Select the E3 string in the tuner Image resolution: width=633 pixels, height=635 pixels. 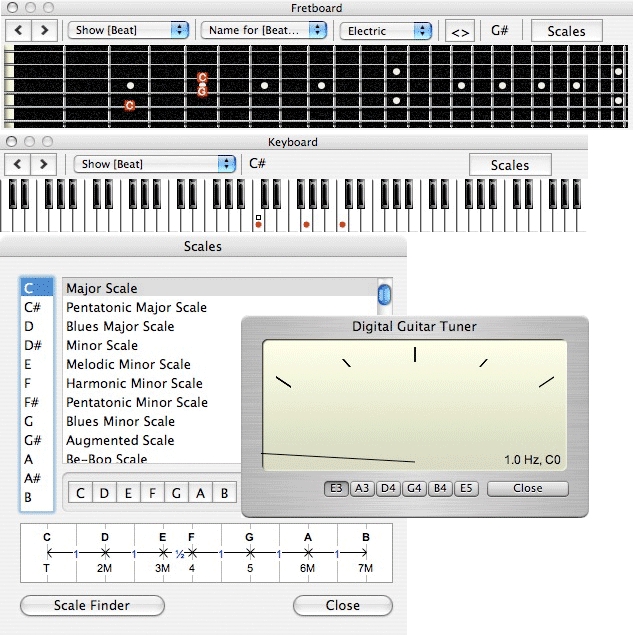pyautogui.click(x=336, y=488)
